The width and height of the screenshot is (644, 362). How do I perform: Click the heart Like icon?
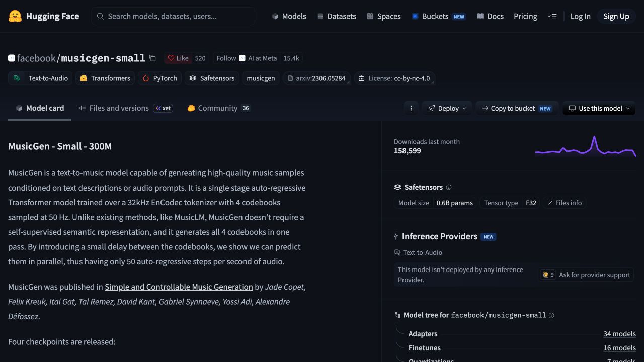[171, 58]
